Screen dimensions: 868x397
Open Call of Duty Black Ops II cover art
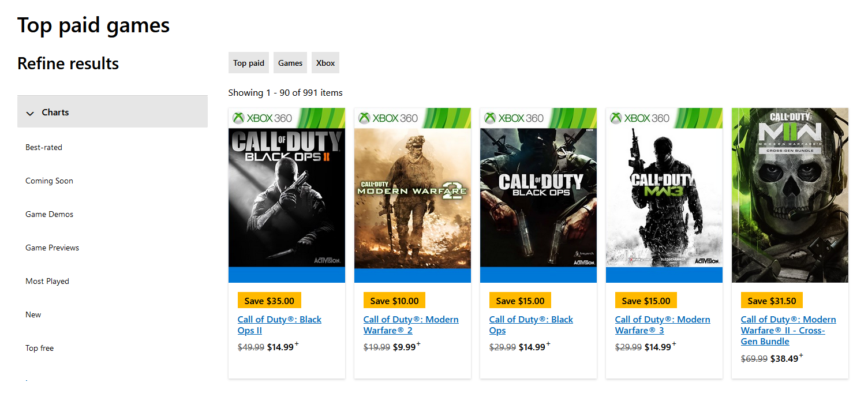pos(287,195)
